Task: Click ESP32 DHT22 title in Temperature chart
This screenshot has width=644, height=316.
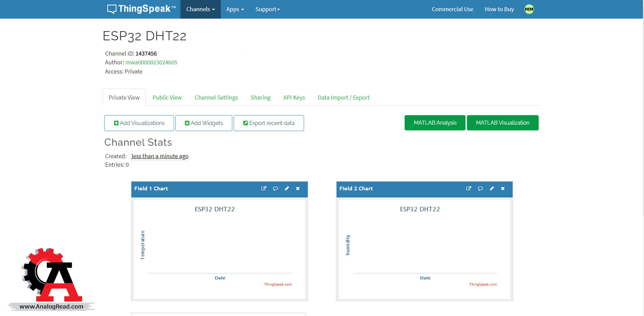Action: pos(215,209)
